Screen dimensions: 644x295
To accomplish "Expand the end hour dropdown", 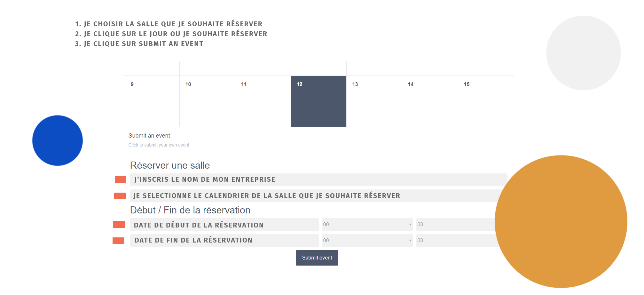I will [367, 241].
